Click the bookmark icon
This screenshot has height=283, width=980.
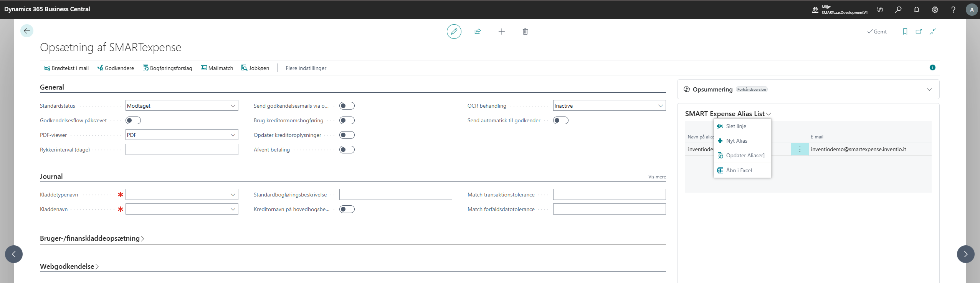click(x=905, y=32)
